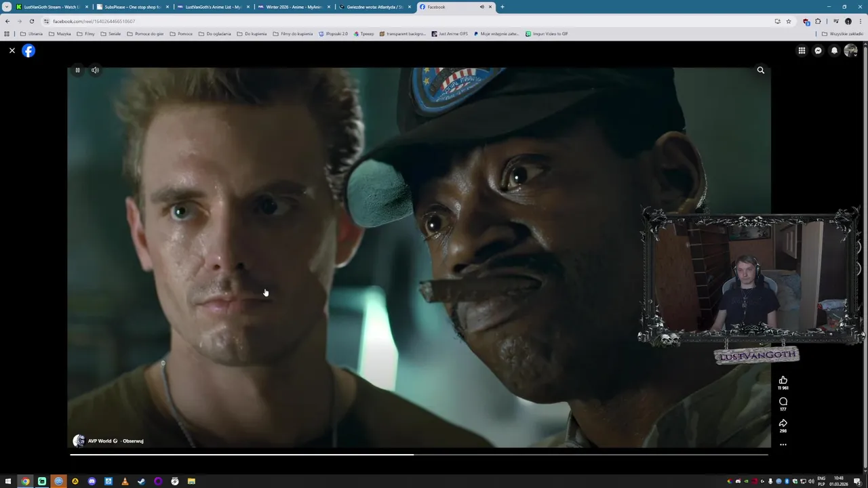Mute the reel audio
Image resolution: width=868 pixels, height=488 pixels.
[95, 70]
